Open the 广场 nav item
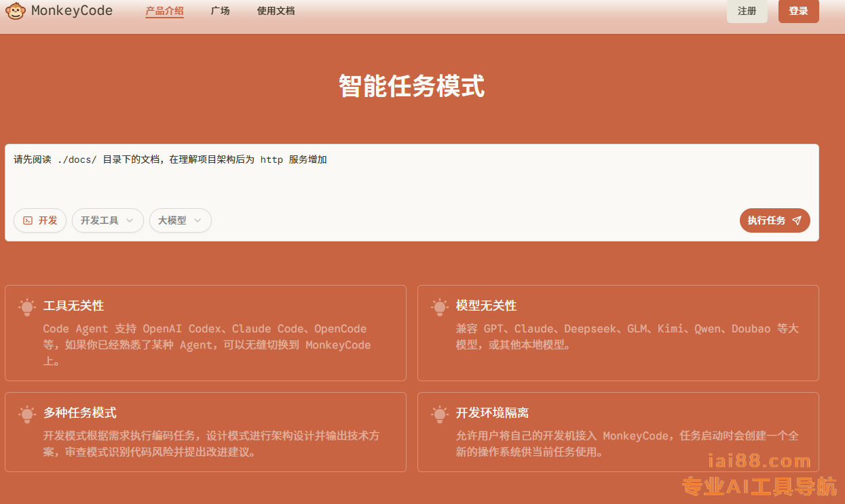 click(220, 11)
